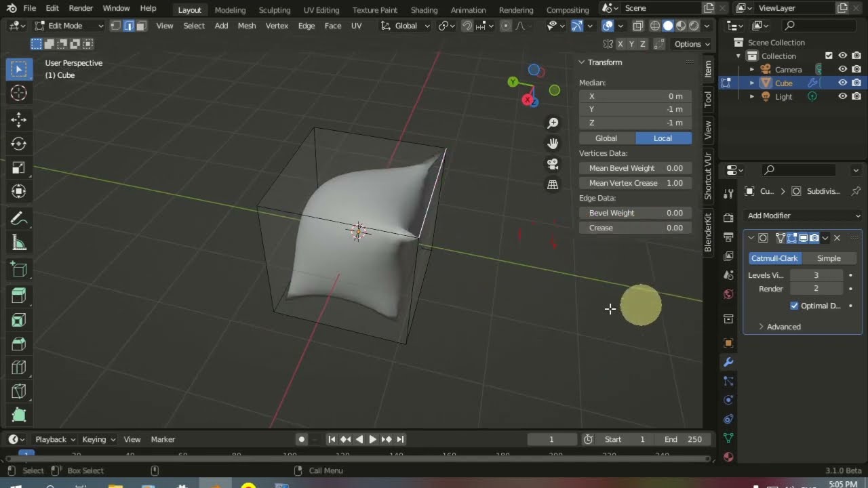Select the Loop Cut tool

point(19,367)
